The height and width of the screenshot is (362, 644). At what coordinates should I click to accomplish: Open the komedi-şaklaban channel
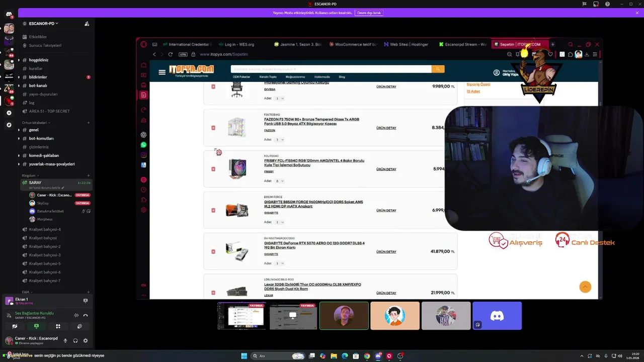[x=44, y=155]
